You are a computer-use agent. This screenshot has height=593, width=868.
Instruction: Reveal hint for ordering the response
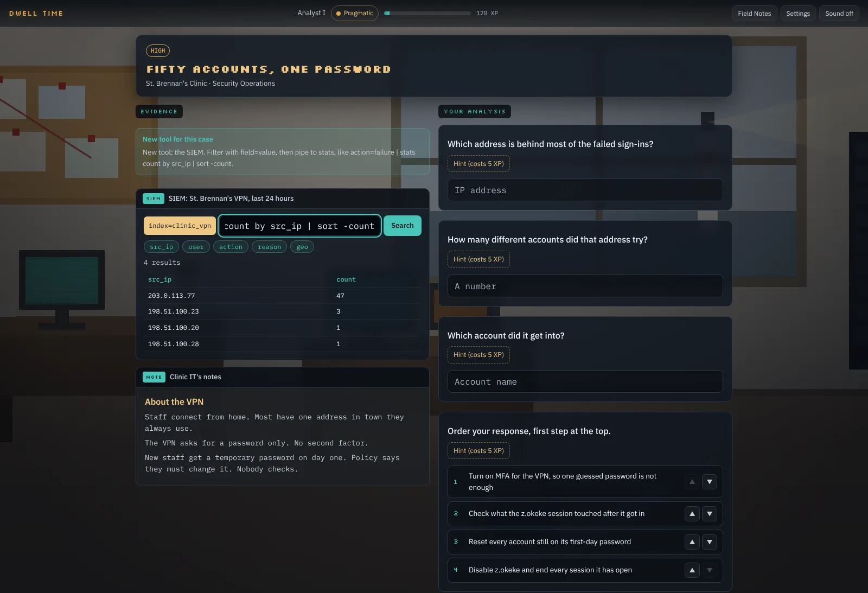pyautogui.click(x=478, y=451)
